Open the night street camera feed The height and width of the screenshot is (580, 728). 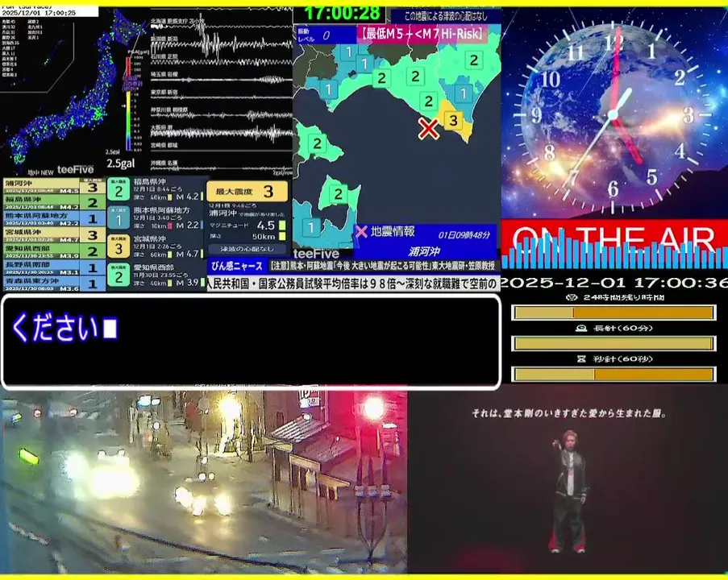pos(203,482)
